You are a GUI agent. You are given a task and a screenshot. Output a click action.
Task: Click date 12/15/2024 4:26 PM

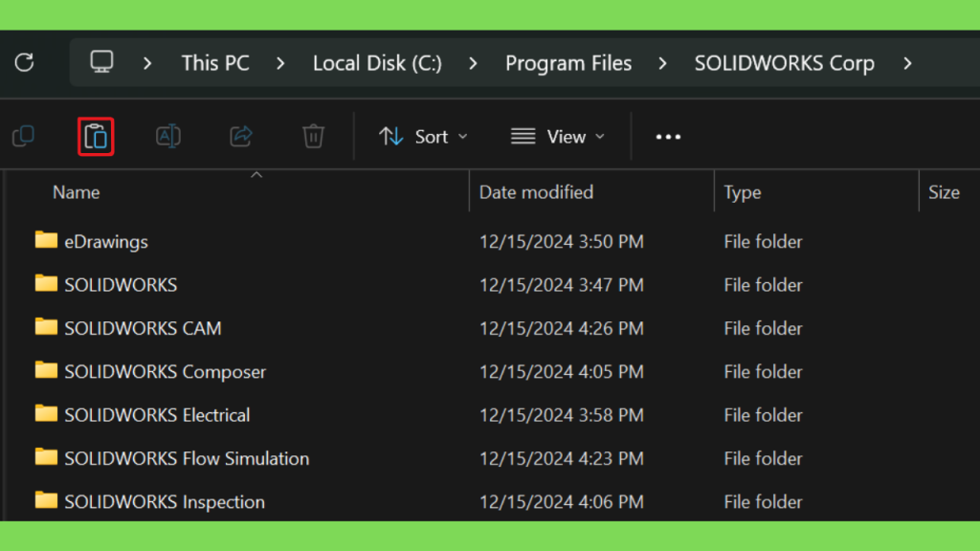pyautogui.click(x=561, y=329)
